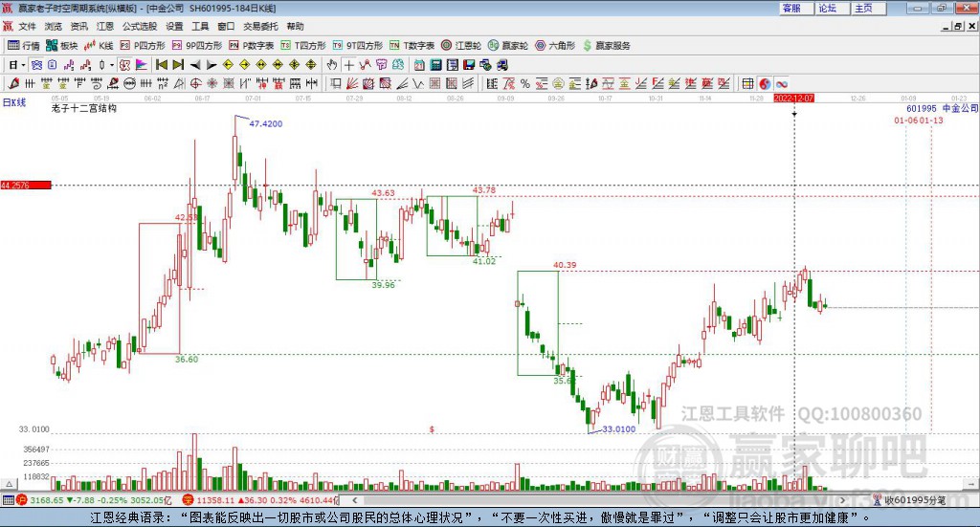Open the calculator icon in toolbar
Viewport: 980px width, 527px height.
[435, 65]
